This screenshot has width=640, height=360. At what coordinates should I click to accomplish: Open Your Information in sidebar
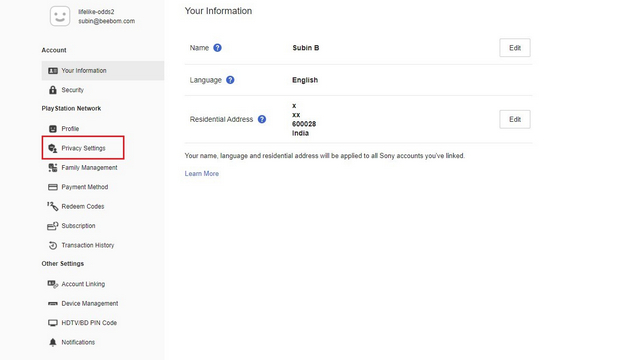[x=103, y=71]
